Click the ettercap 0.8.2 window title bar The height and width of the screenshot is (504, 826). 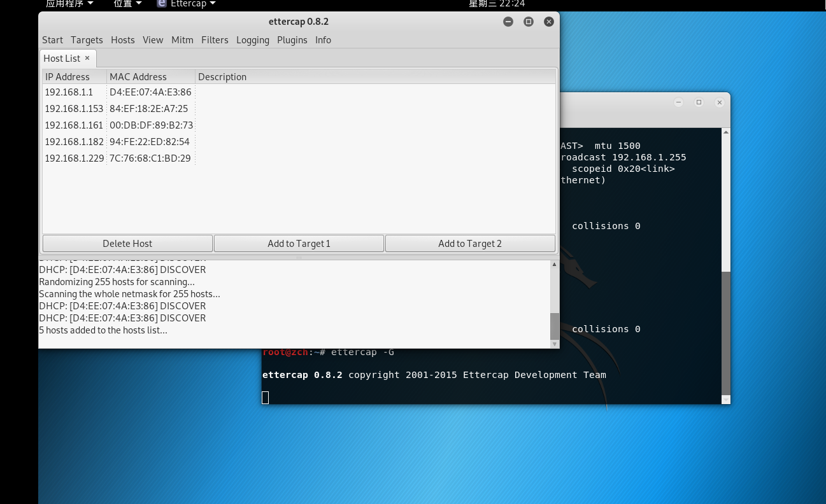[299, 22]
